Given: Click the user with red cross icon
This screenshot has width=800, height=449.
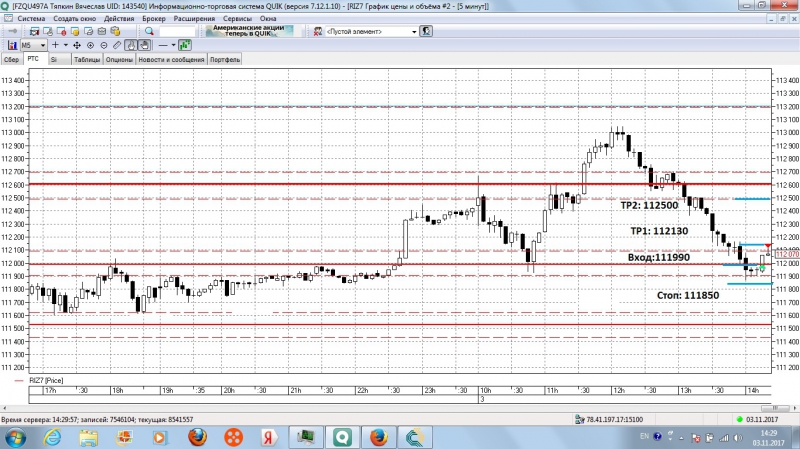Looking at the screenshot, I should [317, 32].
